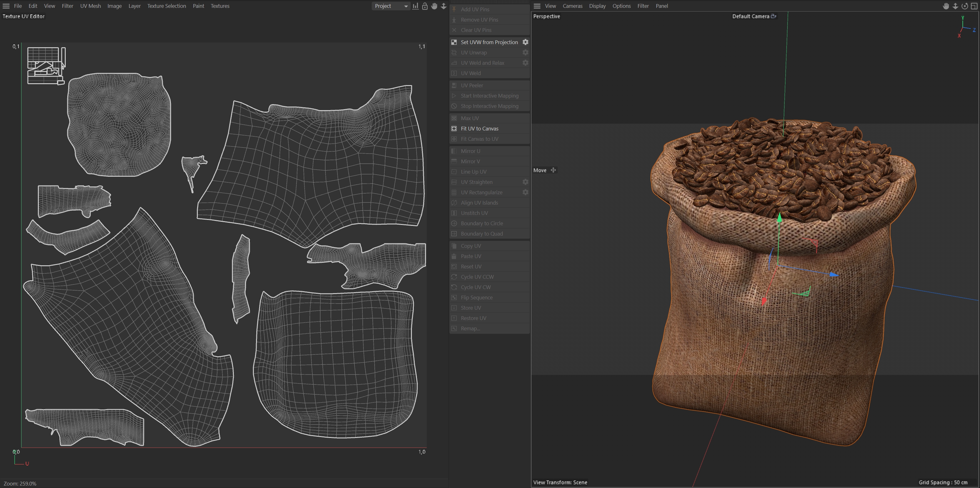Open the UV editor hamburger menu
980x488 pixels.
(x=6, y=6)
